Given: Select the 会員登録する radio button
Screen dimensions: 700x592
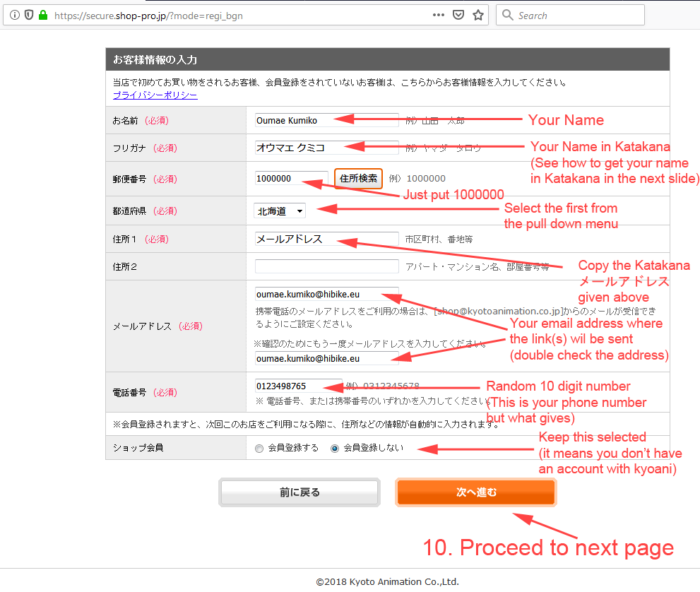Looking at the screenshot, I should tap(259, 448).
